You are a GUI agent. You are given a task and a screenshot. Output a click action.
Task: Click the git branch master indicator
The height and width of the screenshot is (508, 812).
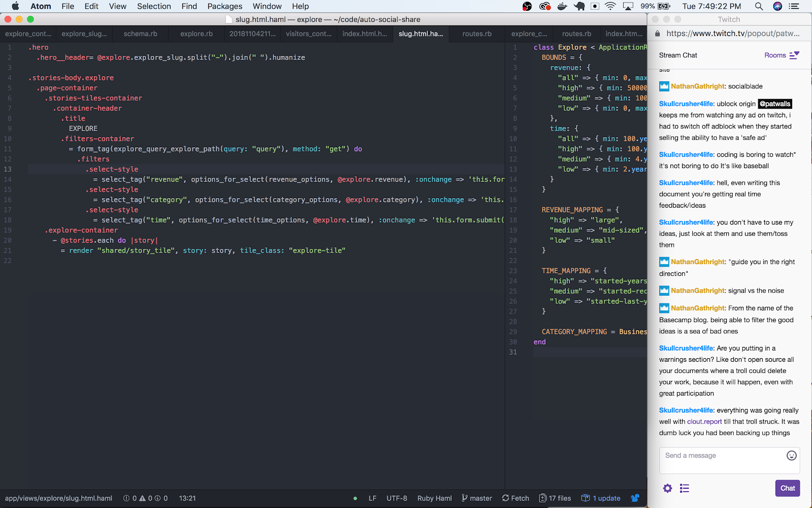coord(477,498)
